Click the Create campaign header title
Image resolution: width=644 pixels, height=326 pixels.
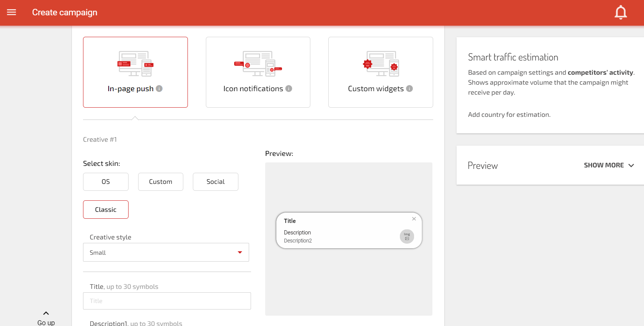[65, 13]
